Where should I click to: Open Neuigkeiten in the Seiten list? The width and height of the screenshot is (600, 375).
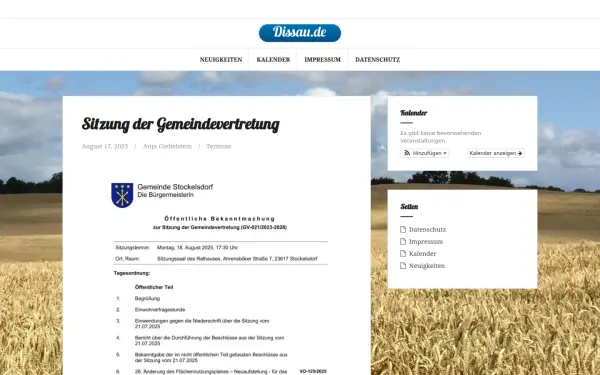pos(427,266)
